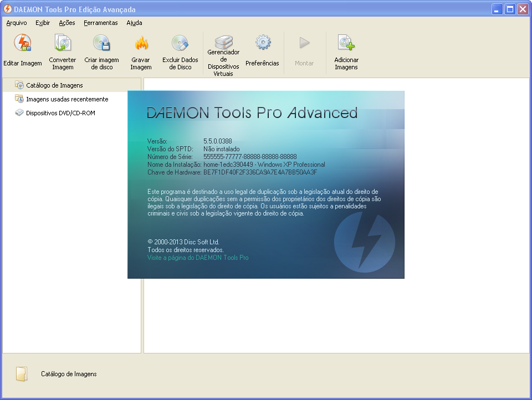Open the Exibir menu

[x=43, y=23]
